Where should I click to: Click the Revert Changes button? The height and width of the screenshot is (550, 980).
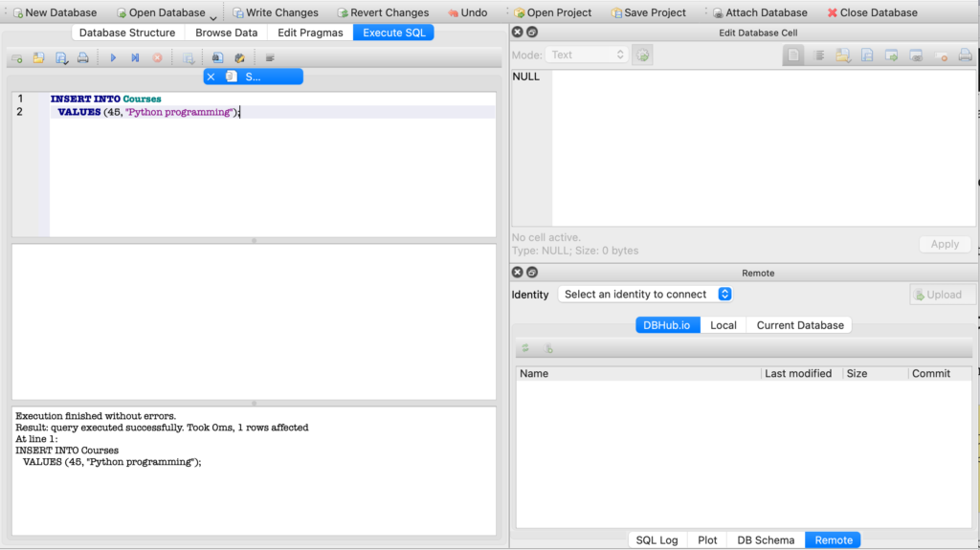tap(381, 12)
